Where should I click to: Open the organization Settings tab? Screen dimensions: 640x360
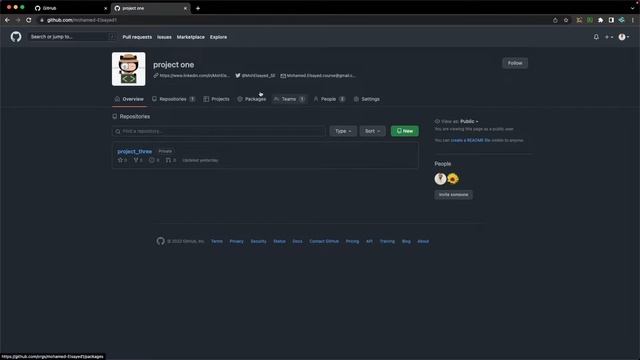(367, 99)
